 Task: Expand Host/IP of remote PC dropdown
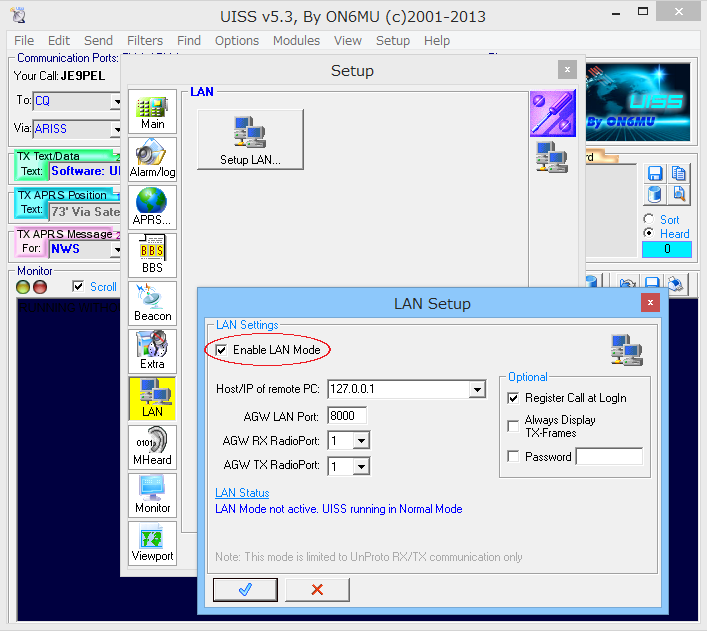(477, 389)
